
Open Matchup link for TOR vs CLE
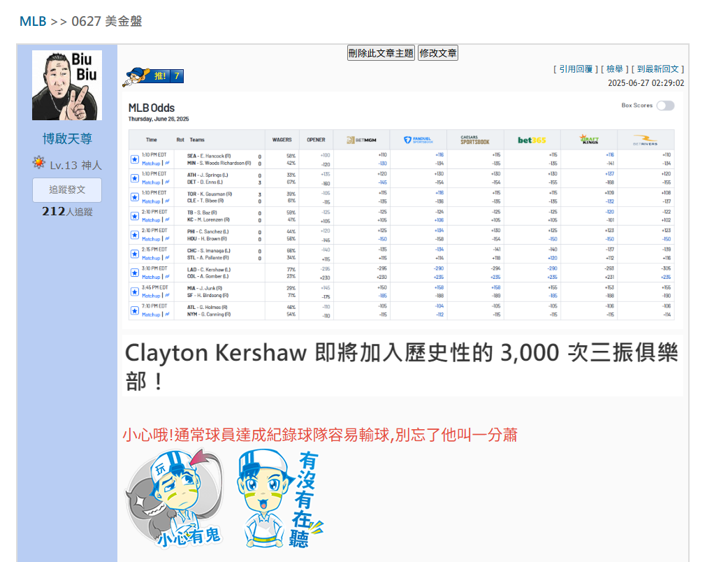(151, 201)
